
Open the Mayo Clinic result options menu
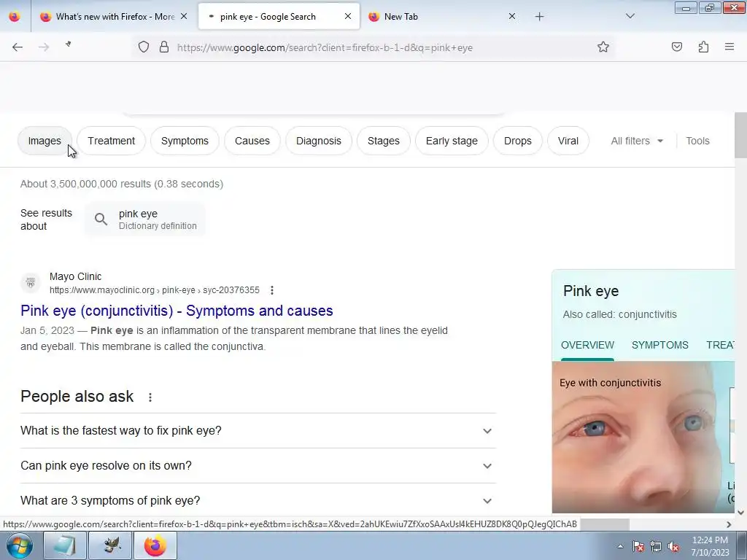(x=271, y=290)
